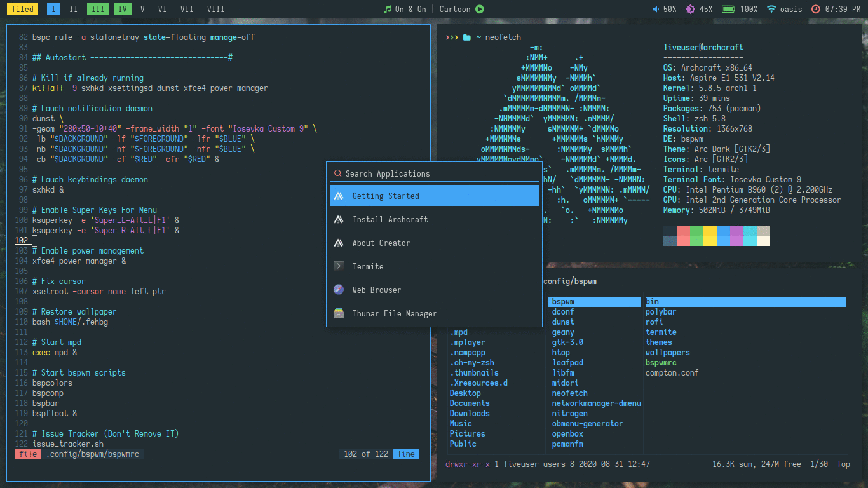Launch Getting Started from the app menu

pyautogui.click(x=434, y=196)
